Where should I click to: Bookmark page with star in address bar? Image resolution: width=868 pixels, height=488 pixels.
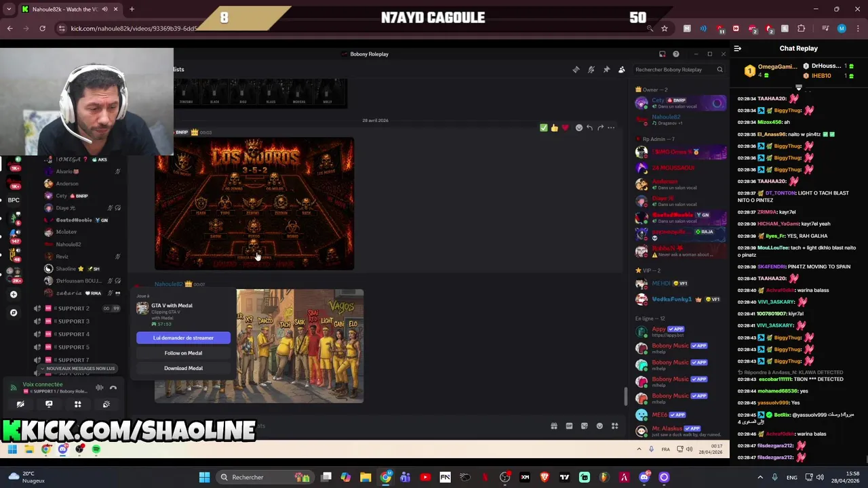[x=665, y=28]
